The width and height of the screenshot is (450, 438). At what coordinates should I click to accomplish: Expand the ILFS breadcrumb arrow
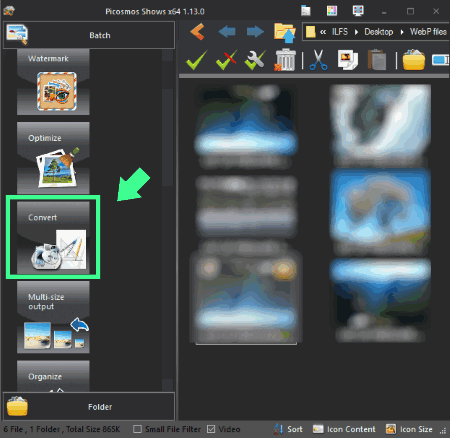click(x=356, y=32)
